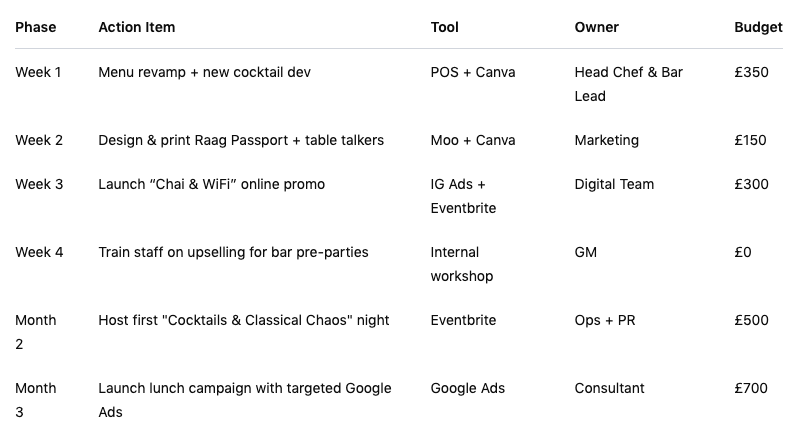Select the Raag Passport action item
This screenshot has height=436, width=792.
[x=241, y=140]
